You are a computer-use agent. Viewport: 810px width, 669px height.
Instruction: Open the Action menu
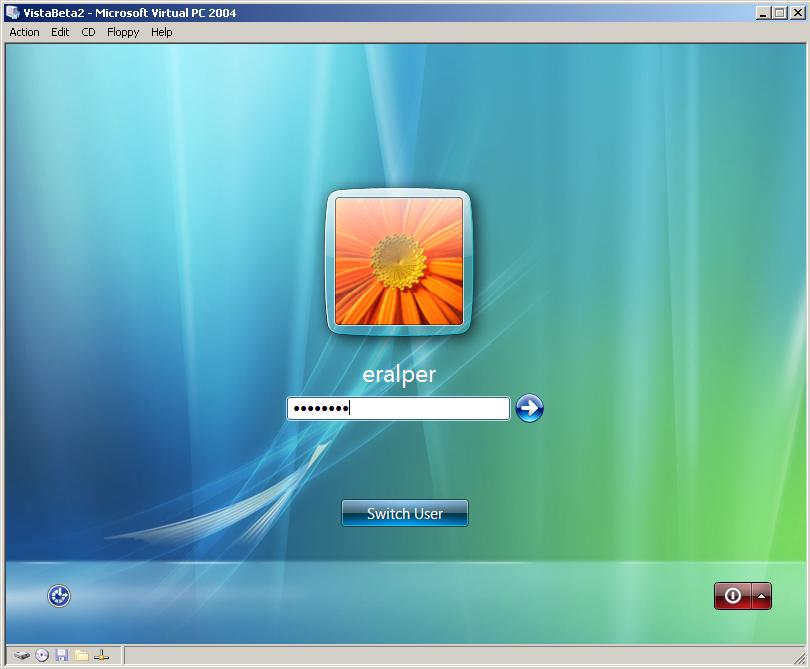coord(24,32)
